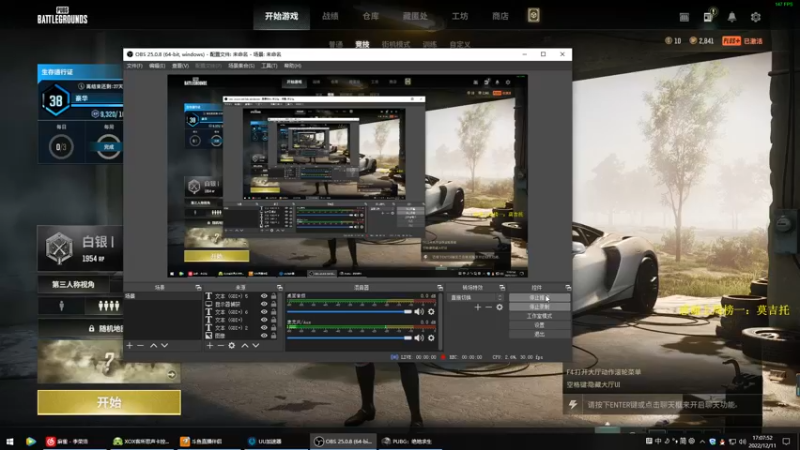Open transition properties gear icon
Image resolution: width=800 pixels, height=450 pixels.
click(x=499, y=307)
